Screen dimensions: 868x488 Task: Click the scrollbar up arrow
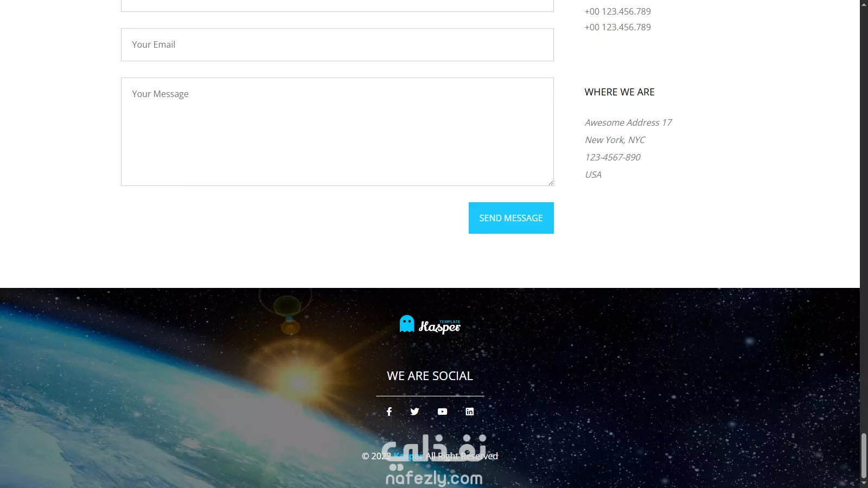864,4
